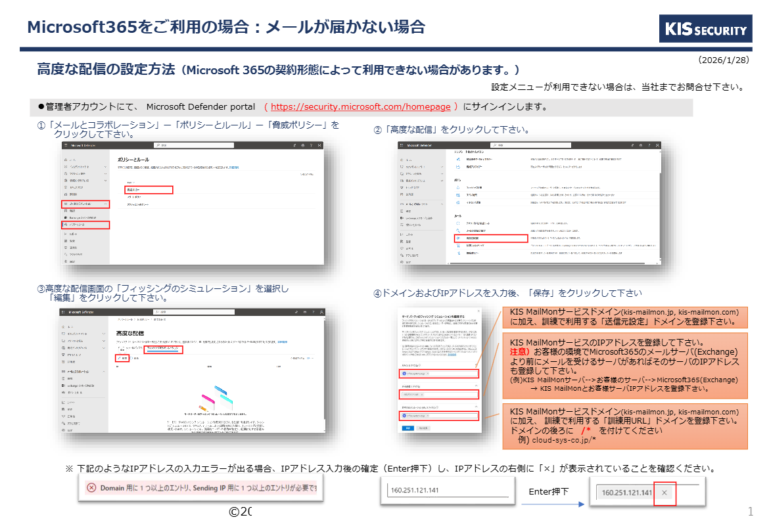Image resolution: width=769 pixels, height=532 pixels.
Task: Click the slide page number 1
Action: tap(751, 512)
